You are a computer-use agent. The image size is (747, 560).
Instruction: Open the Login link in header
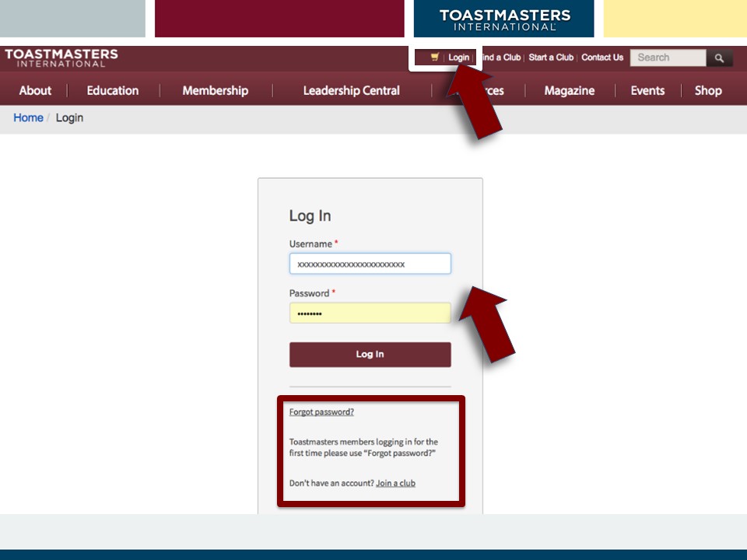pyautogui.click(x=458, y=58)
